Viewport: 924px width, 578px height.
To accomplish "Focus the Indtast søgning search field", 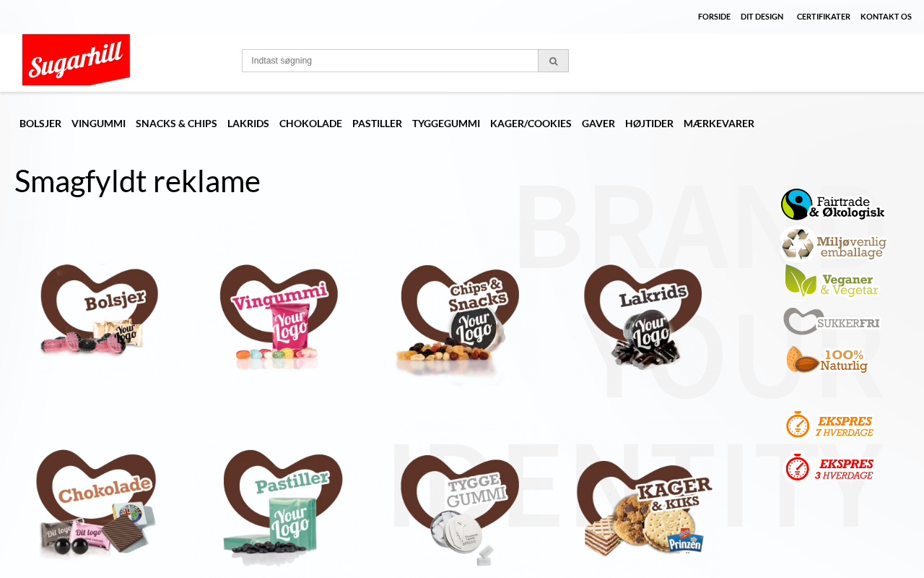I will click(x=390, y=61).
